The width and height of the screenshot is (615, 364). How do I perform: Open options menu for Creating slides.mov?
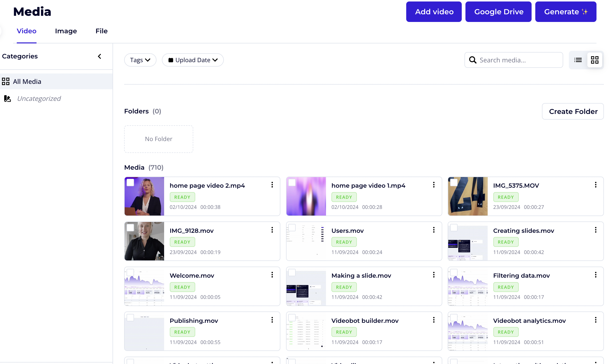[x=596, y=230]
